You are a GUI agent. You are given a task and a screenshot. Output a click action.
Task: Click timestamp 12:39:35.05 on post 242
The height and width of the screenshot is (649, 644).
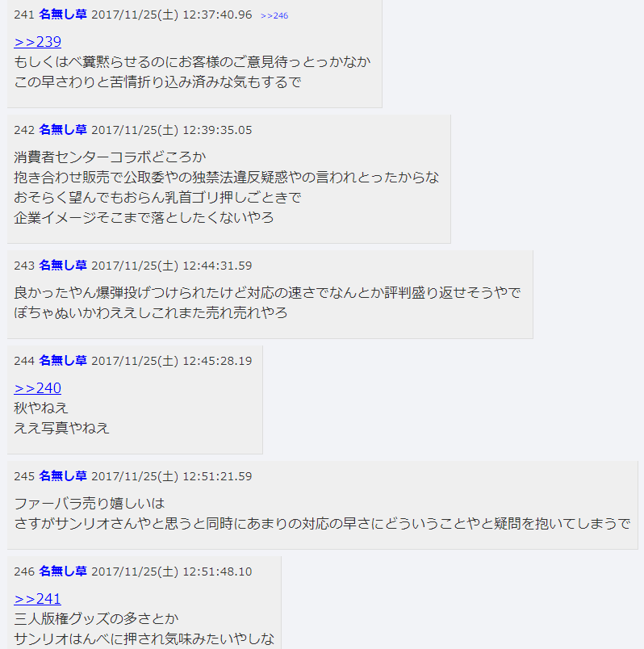click(217, 131)
